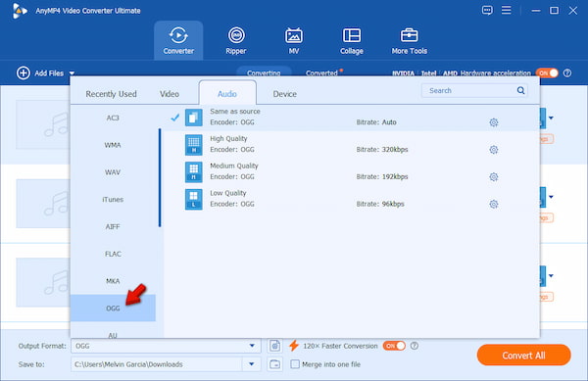Click the Convert All button
The width and height of the screenshot is (588, 381).
524,356
